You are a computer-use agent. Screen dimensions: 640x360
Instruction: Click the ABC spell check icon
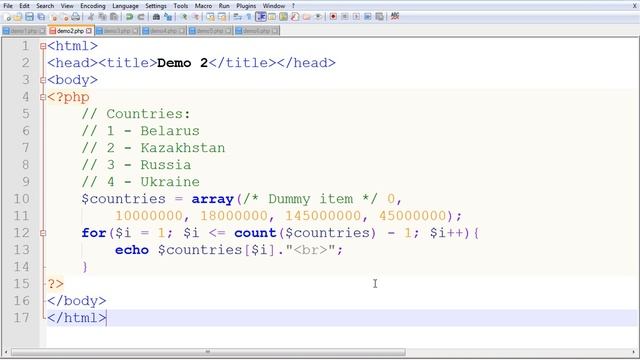[395, 17]
